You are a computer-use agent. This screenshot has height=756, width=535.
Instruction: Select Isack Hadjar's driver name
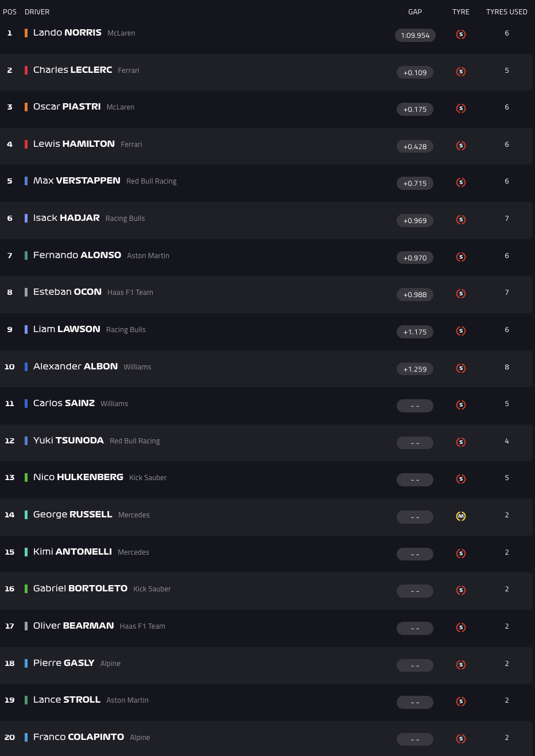click(66, 218)
